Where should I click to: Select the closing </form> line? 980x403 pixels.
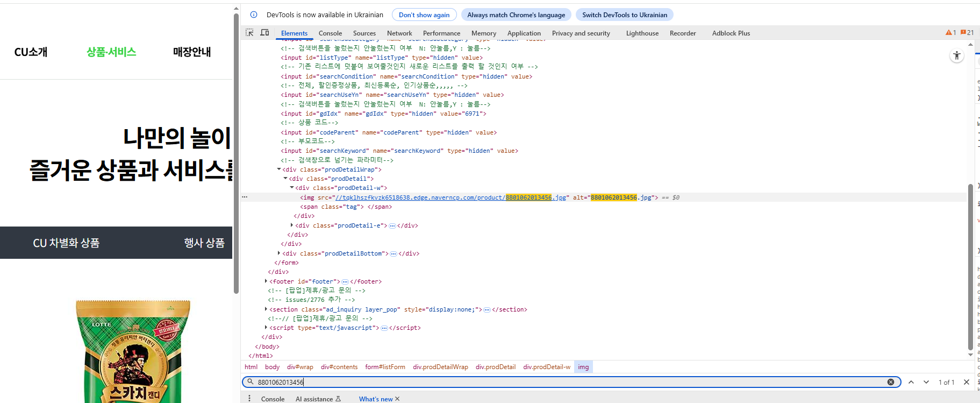[287, 263]
